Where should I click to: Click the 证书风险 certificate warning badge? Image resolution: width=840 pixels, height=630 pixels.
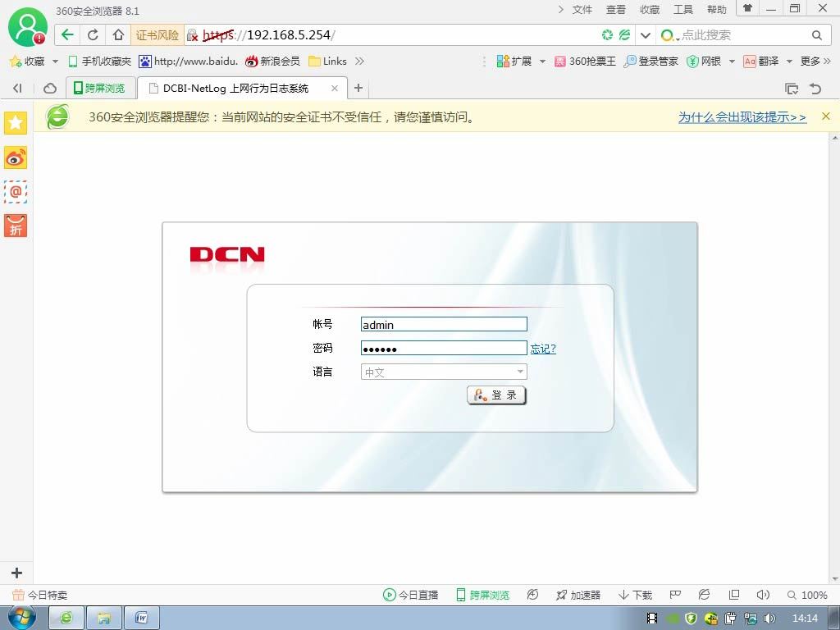pyautogui.click(x=157, y=35)
